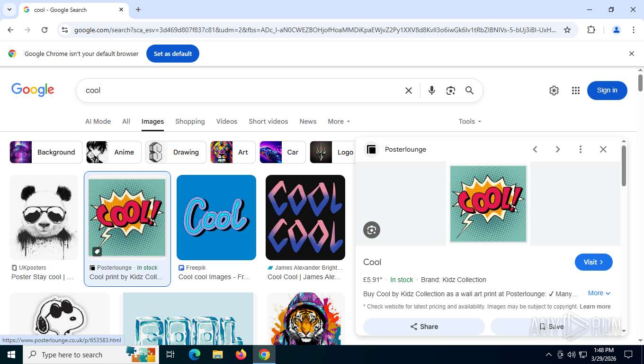Open 'Cool cool Images' Freepik link
644x364 pixels.
pyautogui.click(x=214, y=277)
